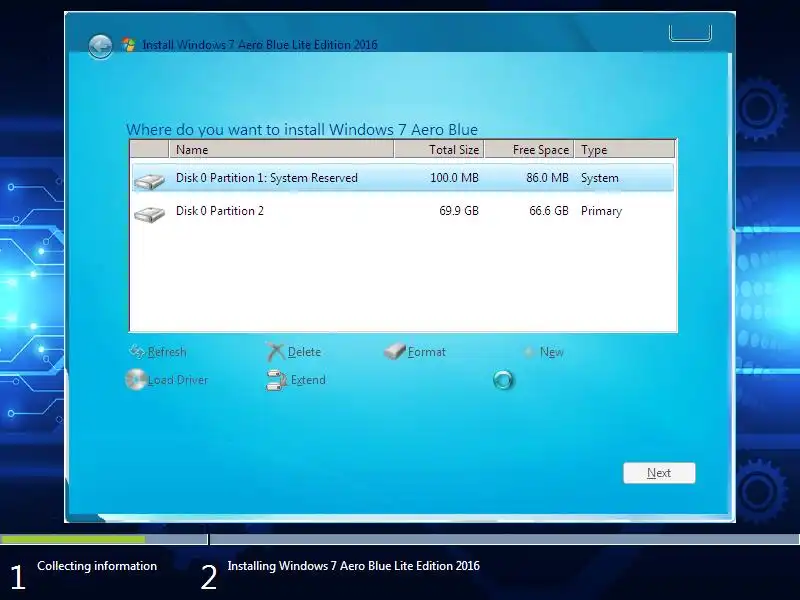Screen dimensions: 800x600
Task: Refresh the partition list
Action: coord(167,352)
